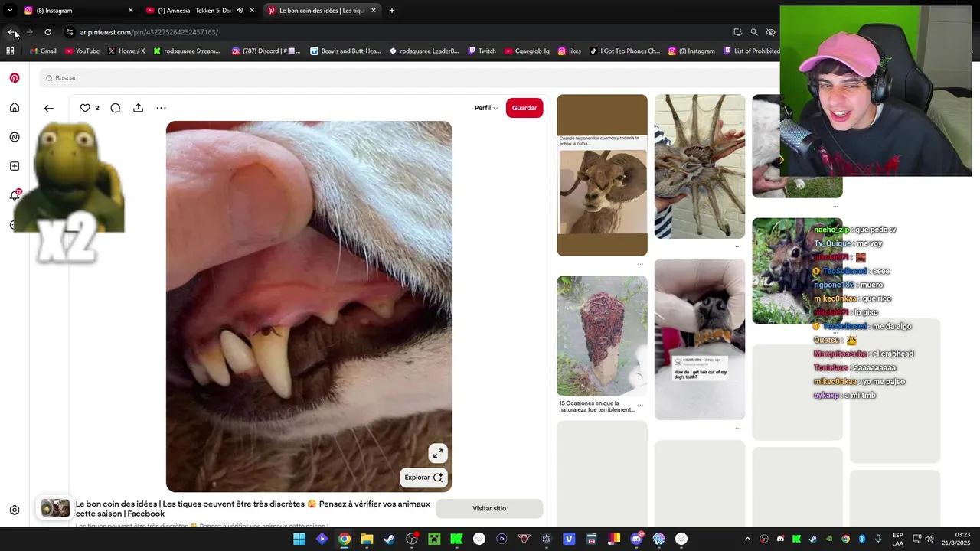Open the 'likes' Instagram bookmark

(x=570, y=51)
